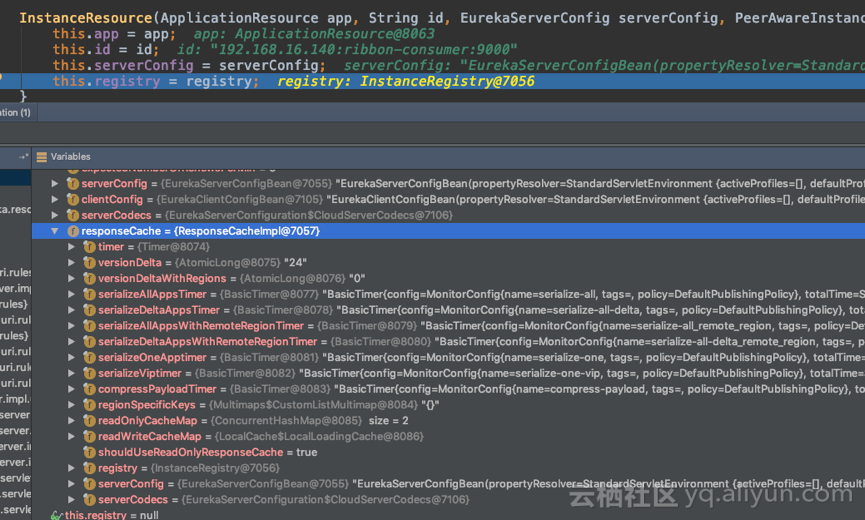
Task: Expand the versionDelta AtomicLong node
Action: click(72, 262)
